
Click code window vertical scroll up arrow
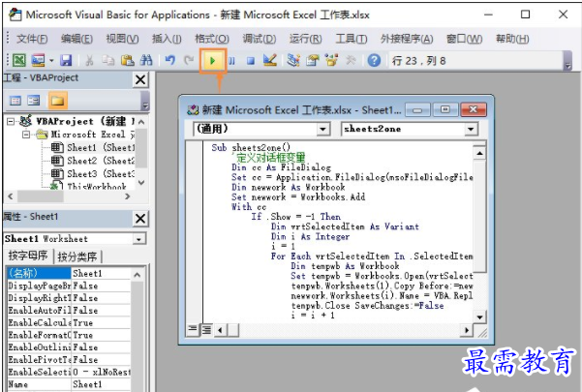tap(479, 153)
